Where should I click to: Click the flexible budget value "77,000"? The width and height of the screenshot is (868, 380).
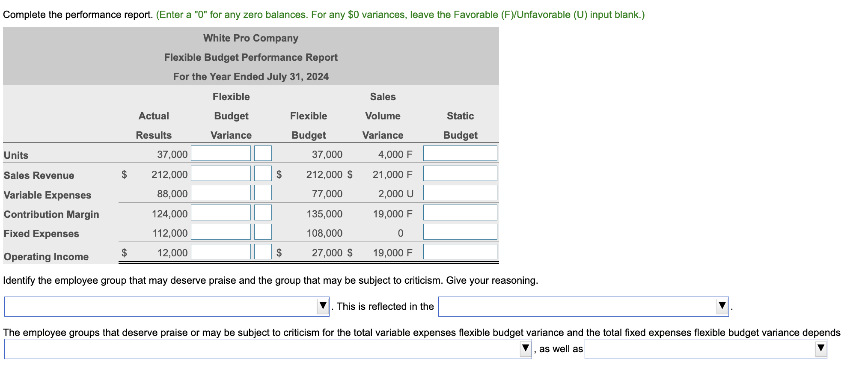coord(327,194)
